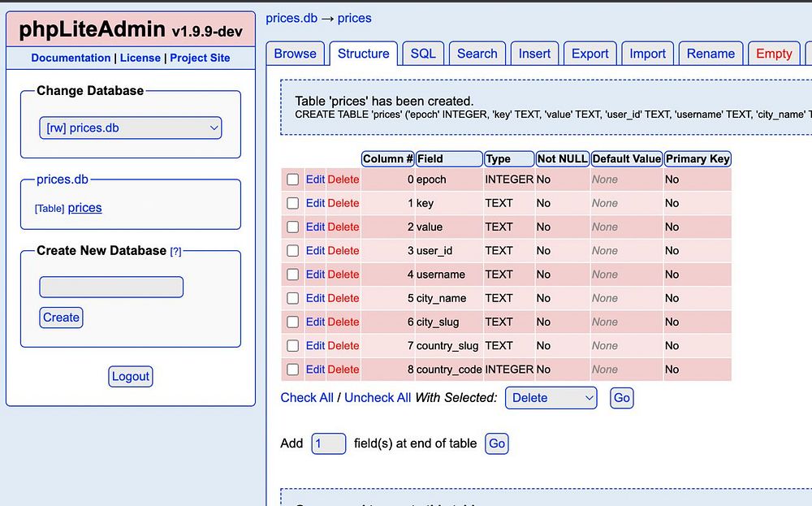Click the Column # header
Image resolution: width=812 pixels, height=506 pixels.
click(388, 159)
